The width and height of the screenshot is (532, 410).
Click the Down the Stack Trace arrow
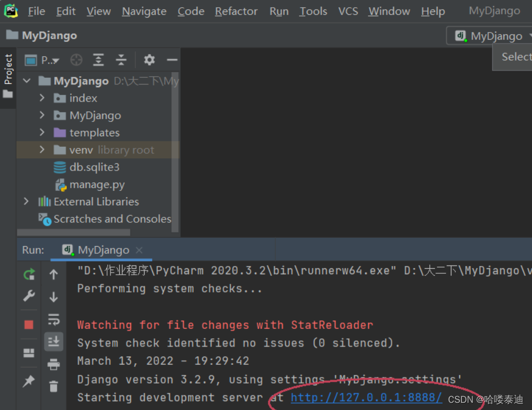(54, 296)
